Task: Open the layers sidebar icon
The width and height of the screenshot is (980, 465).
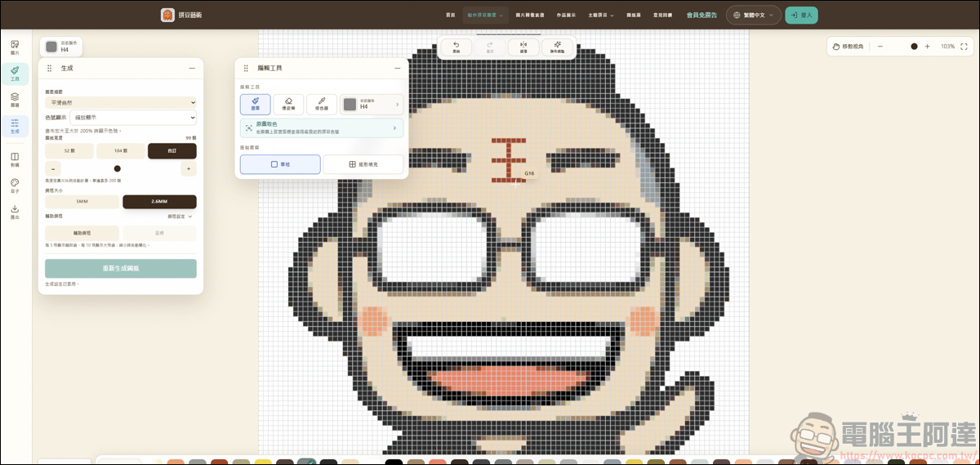Action: 15,100
